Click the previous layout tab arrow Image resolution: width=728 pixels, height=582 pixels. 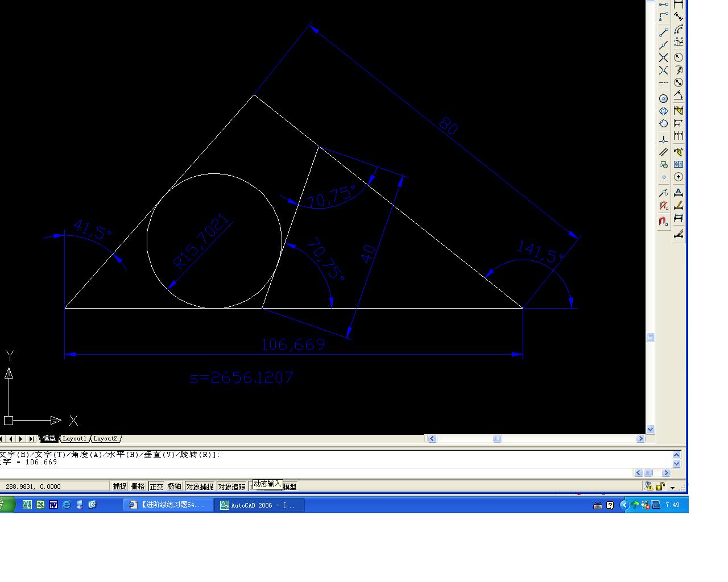pos(11,438)
